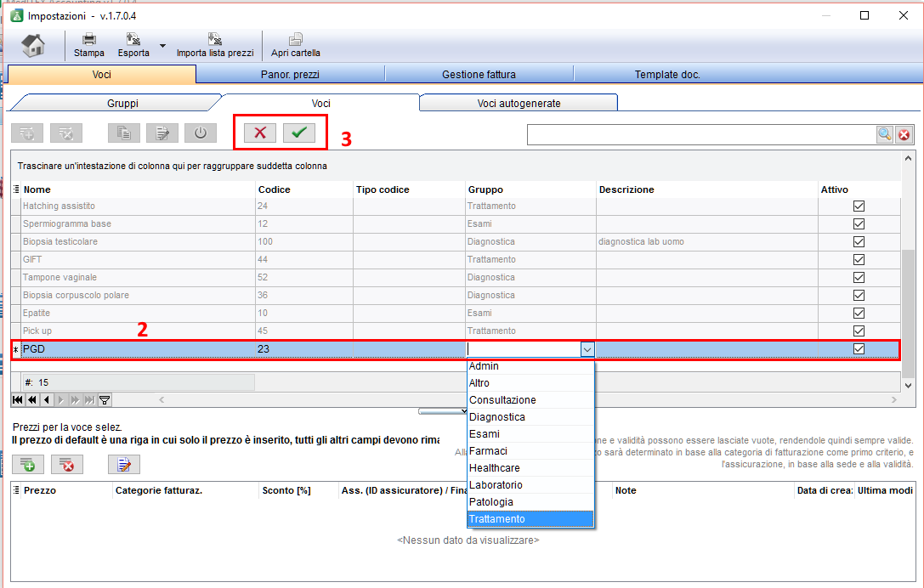Toggle Attivo checkbox for GIFT
924x588 pixels.
point(859,259)
